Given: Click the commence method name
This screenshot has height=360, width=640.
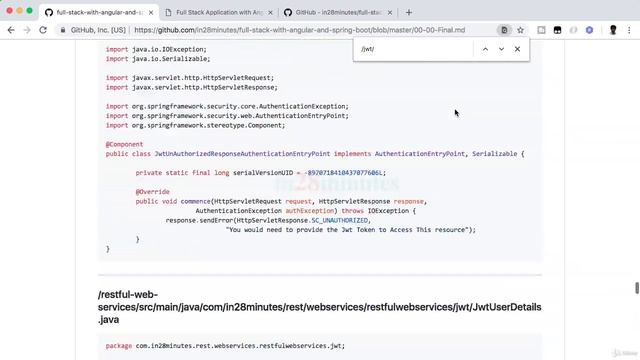Looking at the screenshot, I should (x=196, y=201).
